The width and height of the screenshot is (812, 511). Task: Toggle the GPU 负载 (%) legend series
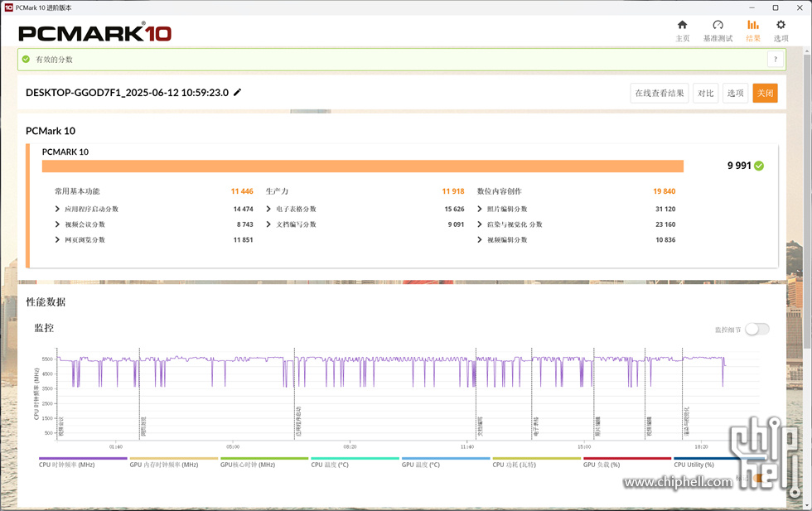tap(627, 462)
